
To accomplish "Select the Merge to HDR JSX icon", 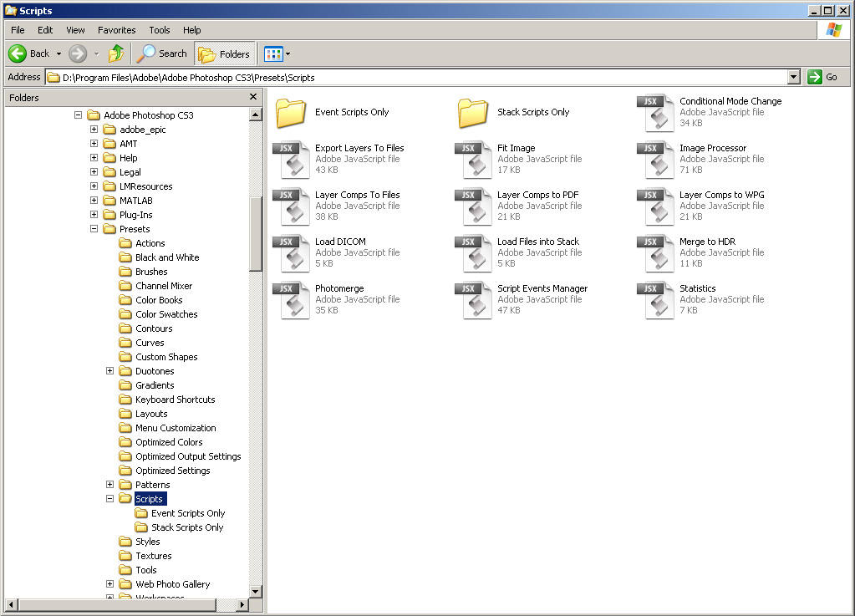I will click(x=656, y=253).
